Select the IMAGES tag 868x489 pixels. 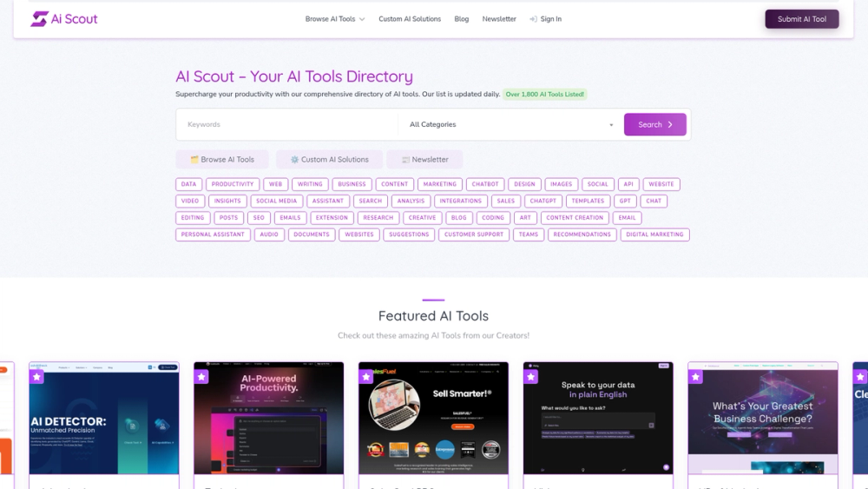(562, 184)
